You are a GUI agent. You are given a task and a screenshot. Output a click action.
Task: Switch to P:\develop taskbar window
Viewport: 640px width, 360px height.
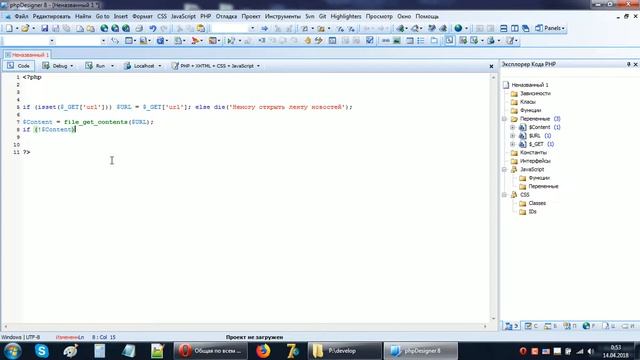click(344, 351)
